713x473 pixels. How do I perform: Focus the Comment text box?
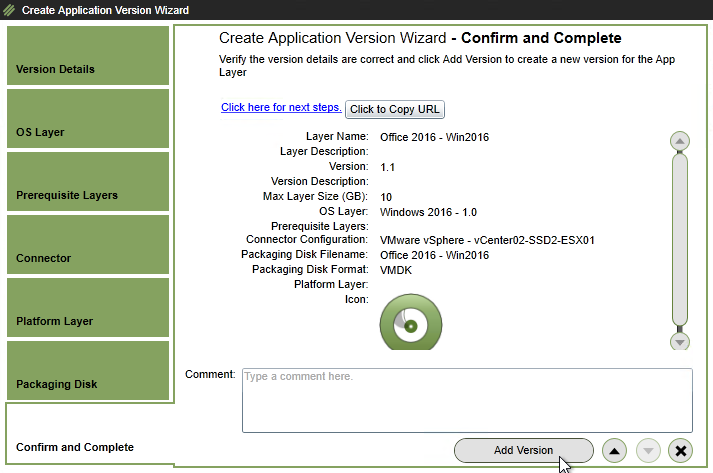coord(467,400)
